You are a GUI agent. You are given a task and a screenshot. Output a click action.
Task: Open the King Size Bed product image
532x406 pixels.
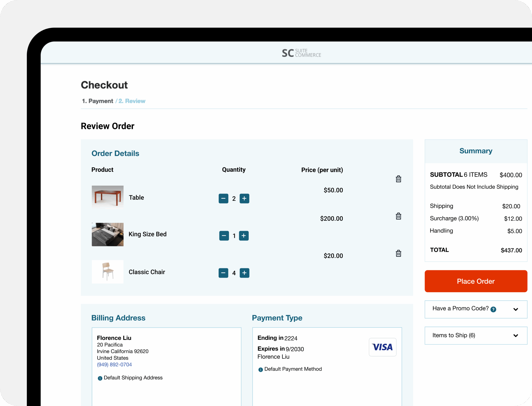[x=107, y=234]
